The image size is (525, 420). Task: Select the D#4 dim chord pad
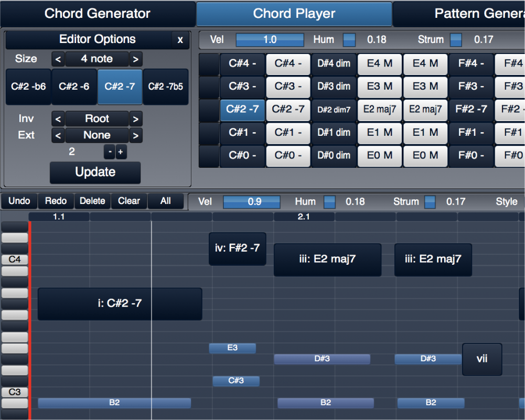coord(334,64)
